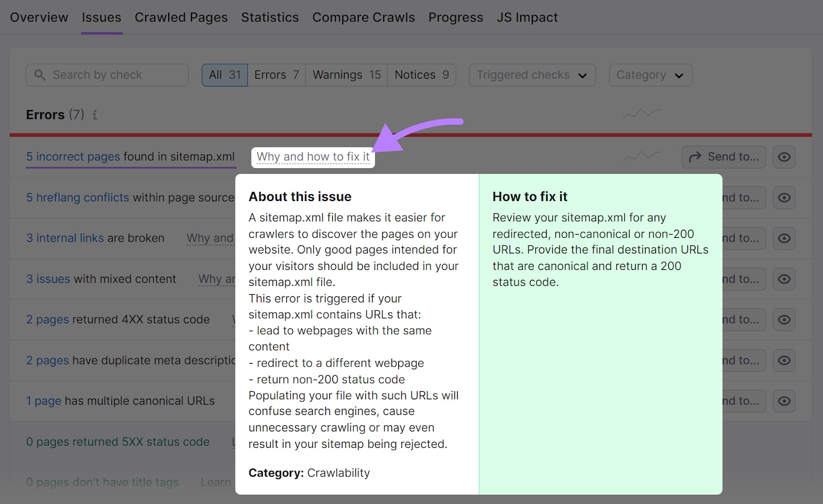Click the sparkline icon in the list header
The height and width of the screenshot is (504, 823).
pos(642,113)
